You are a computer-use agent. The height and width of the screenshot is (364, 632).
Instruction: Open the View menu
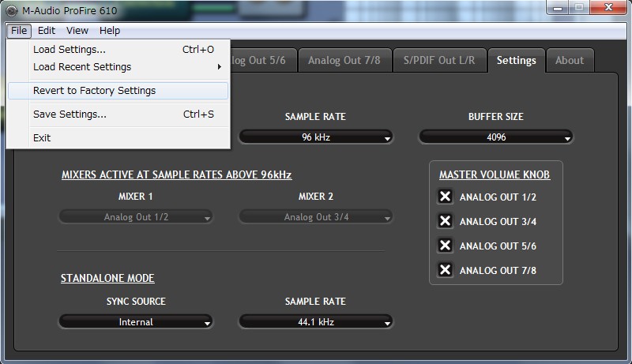coord(77,31)
